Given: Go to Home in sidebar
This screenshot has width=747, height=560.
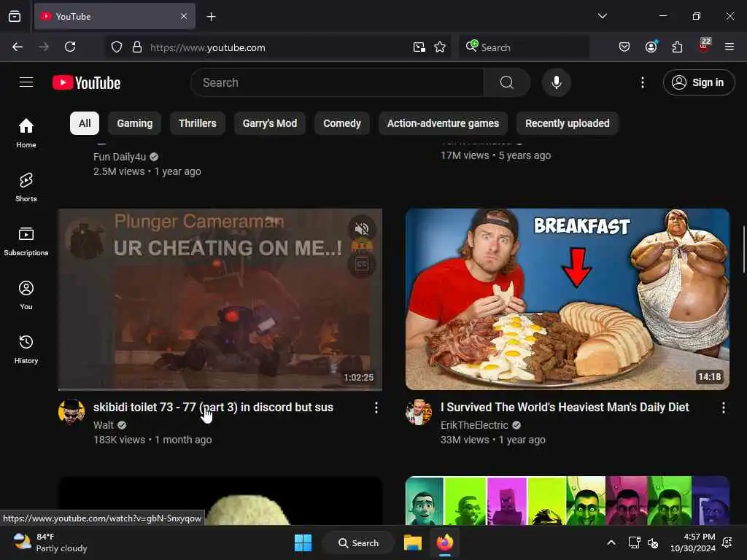Looking at the screenshot, I should click(x=26, y=133).
